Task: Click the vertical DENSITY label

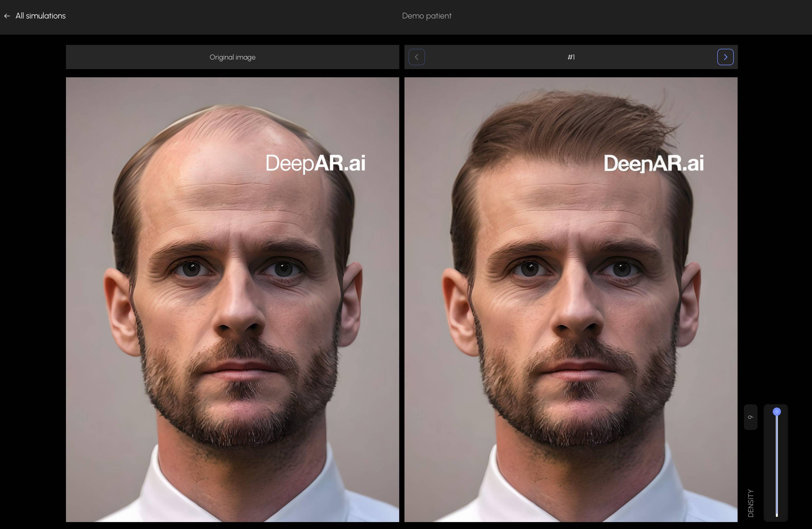Action: pos(750,503)
